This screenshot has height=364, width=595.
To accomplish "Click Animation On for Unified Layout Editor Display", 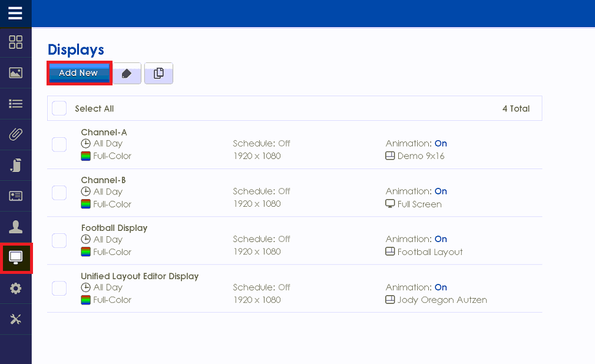I will pos(440,287).
